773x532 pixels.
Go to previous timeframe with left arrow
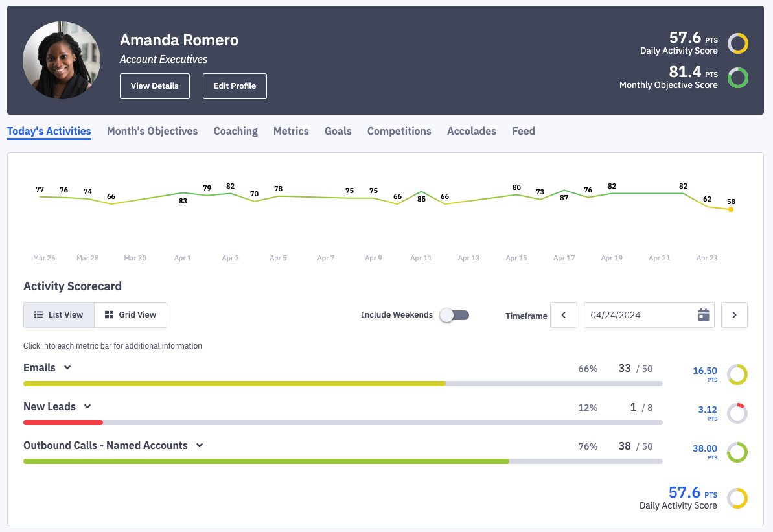click(x=563, y=315)
